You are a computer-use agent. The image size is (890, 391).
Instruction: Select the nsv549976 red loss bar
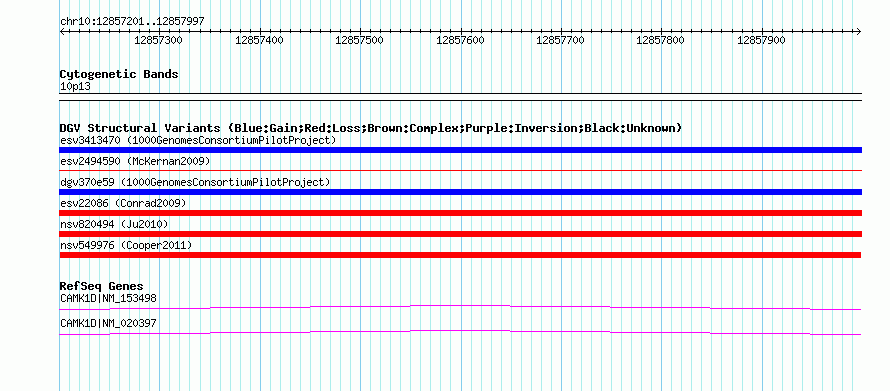point(460,255)
